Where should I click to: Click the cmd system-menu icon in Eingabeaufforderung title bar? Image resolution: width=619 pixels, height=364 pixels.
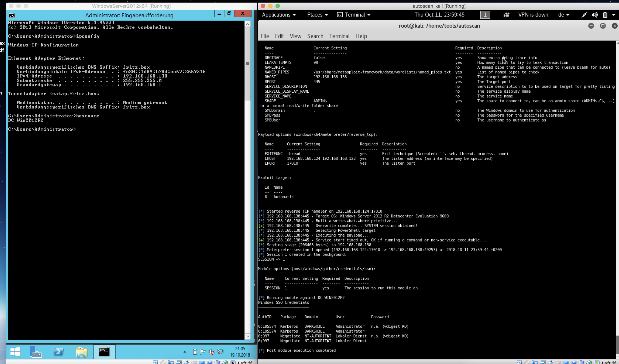[x=12, y=15]
